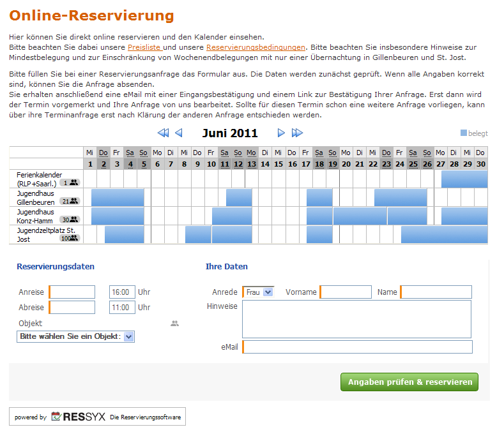The height and width of the screenshot is (441, 504).
Task: Open the Anrede dropdown showing Frau
Action: 258,292
